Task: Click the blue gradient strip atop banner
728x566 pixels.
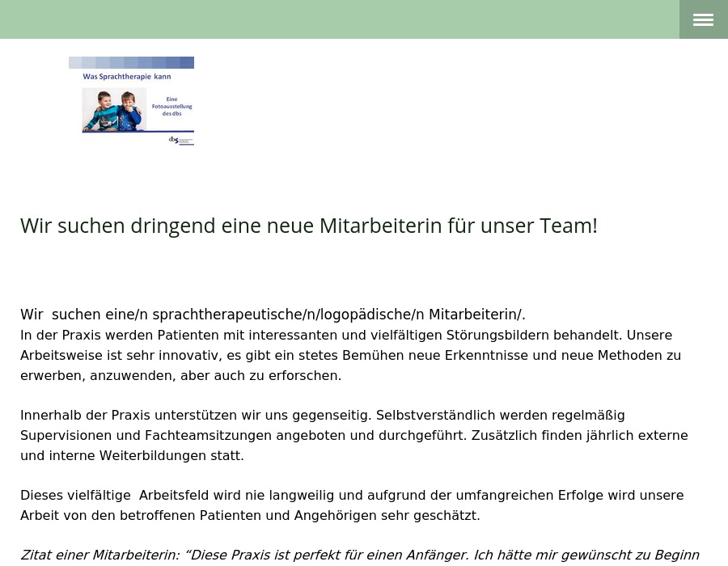Action: pyautogui.click(x=131, y=62)
